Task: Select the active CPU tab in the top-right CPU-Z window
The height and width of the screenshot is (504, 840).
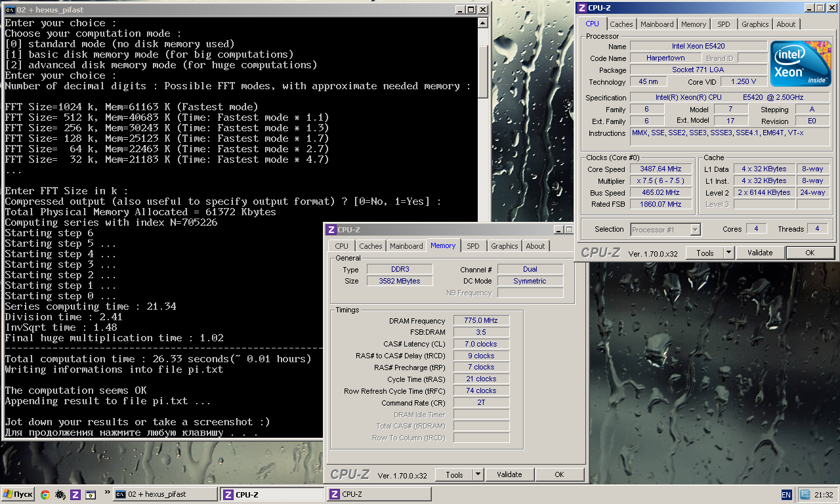Action: [592, 24]
